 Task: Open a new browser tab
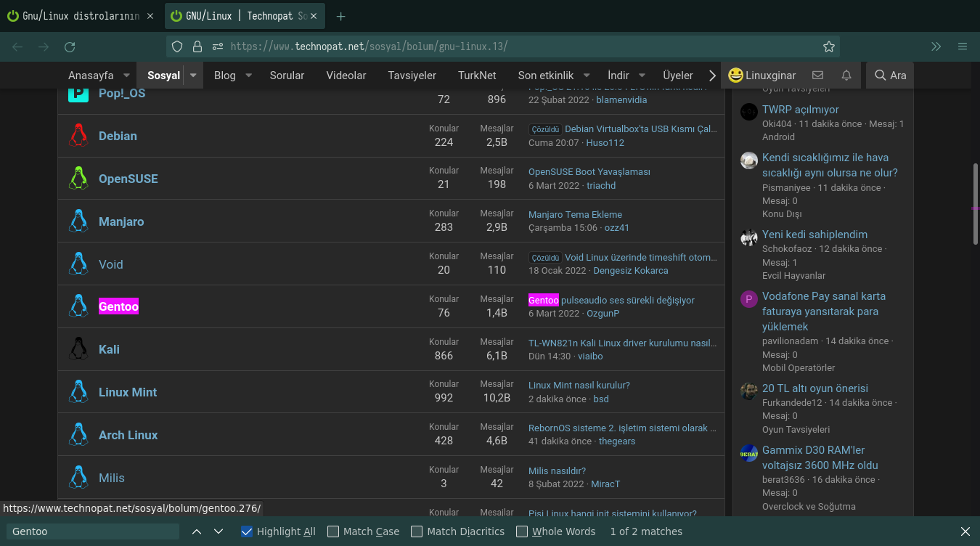point(341,16)
